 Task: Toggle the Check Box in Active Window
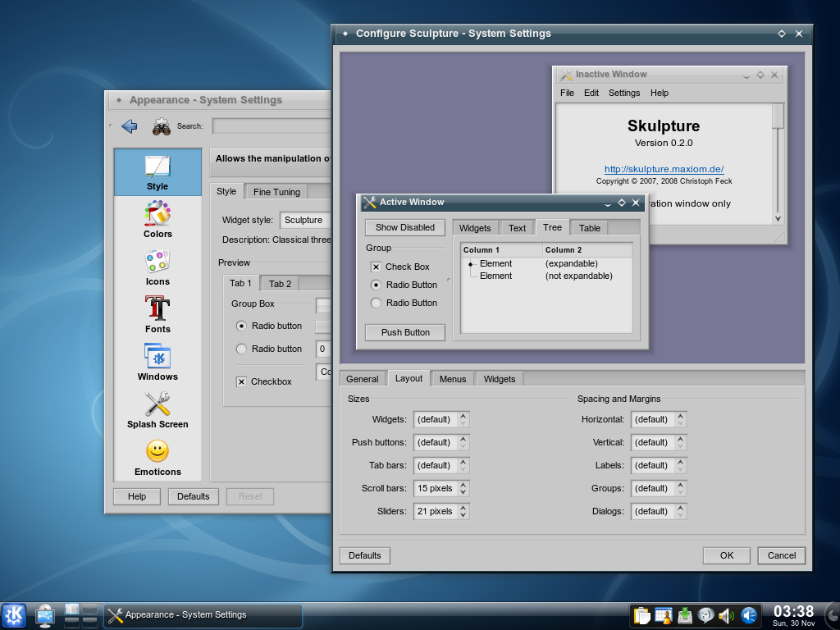coord(376,267)
